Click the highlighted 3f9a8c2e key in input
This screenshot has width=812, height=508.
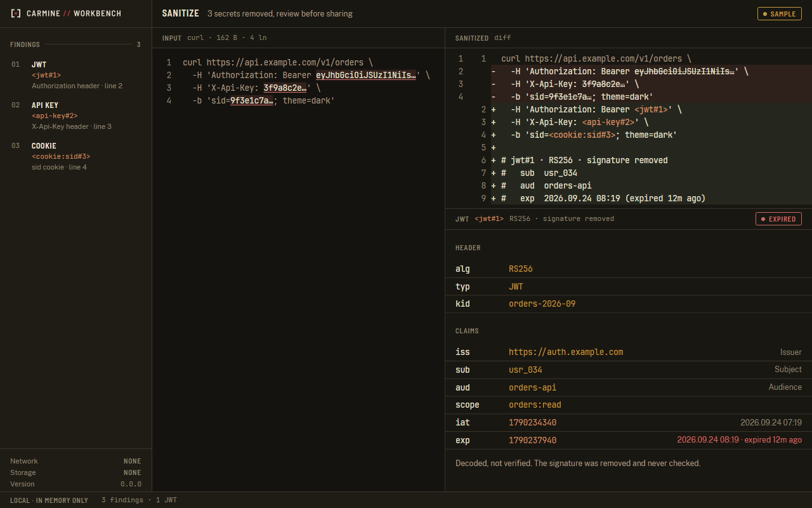[x=285, y=88]
